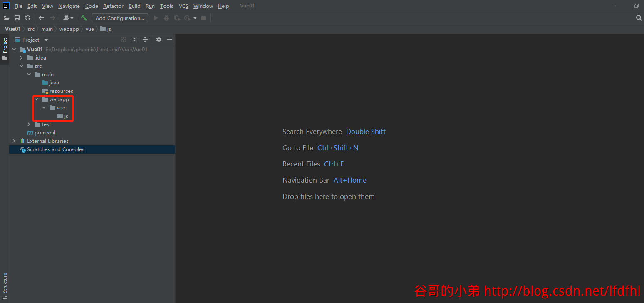Click the Forward navigation arrow
The height and width of the screenshot is (303, 644).
pyautogui.click(x=52, y=18)
